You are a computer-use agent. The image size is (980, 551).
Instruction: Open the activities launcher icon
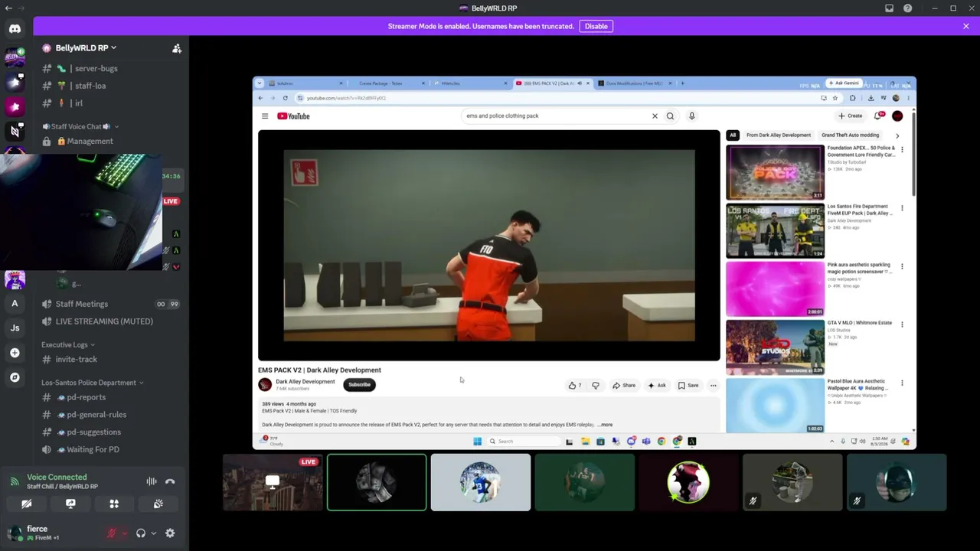click(x=114, y=504)
